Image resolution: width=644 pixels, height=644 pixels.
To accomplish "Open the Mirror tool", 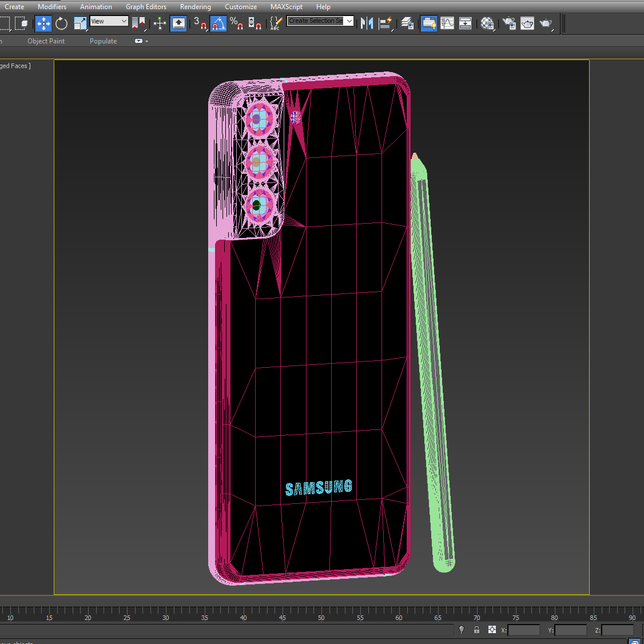I will click(x=367, y=23).
